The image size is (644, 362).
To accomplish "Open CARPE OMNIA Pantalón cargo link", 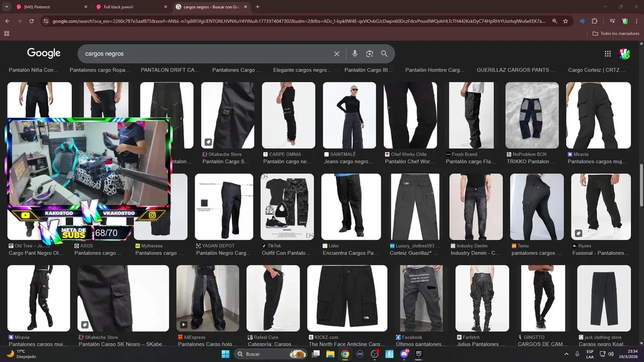I will pyautogui.click(x=287, y=162).
